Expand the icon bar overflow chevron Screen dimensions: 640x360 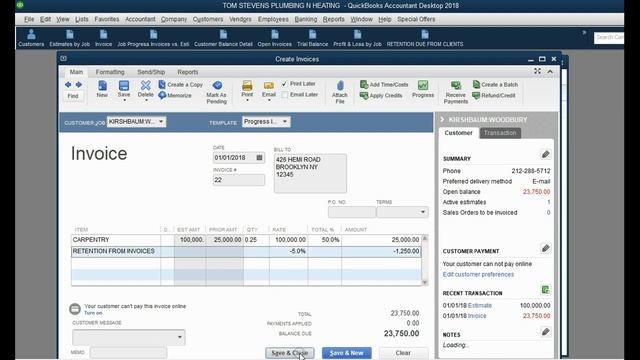(x=584, y=33)
